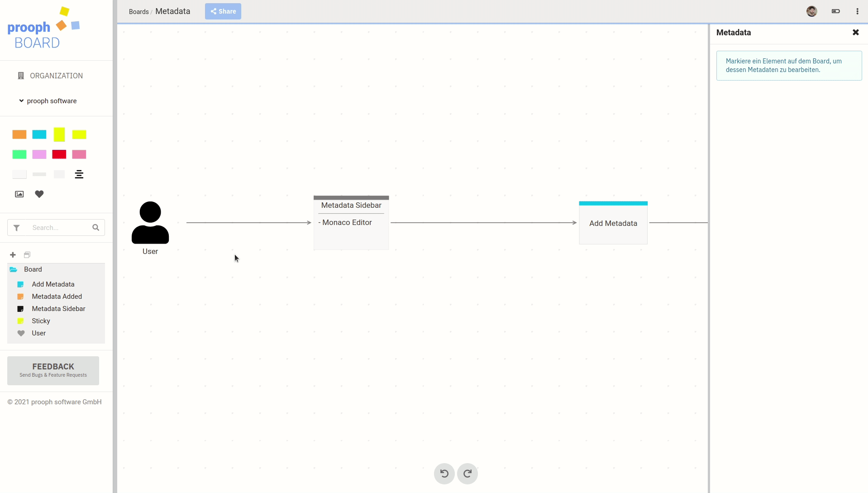Select the pink sticky note swatch
Viewport: 868px width, 493px height.
coord(79,154)
